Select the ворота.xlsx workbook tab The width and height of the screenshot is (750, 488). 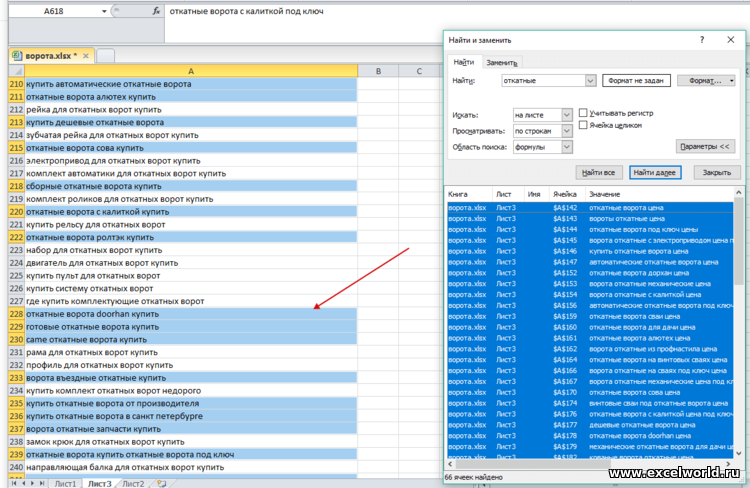click(50, 56)
